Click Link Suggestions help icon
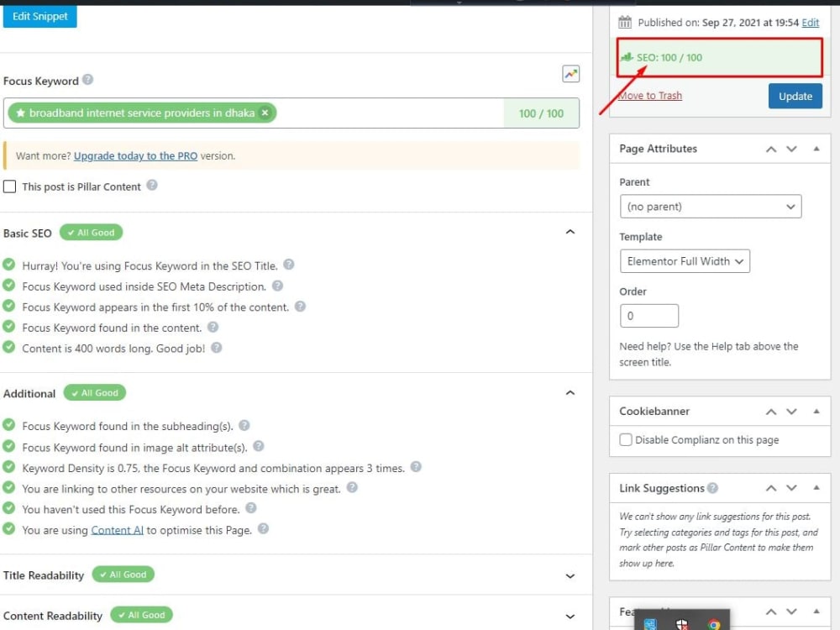Screen dimensions: 840x630 pos(712,488)
